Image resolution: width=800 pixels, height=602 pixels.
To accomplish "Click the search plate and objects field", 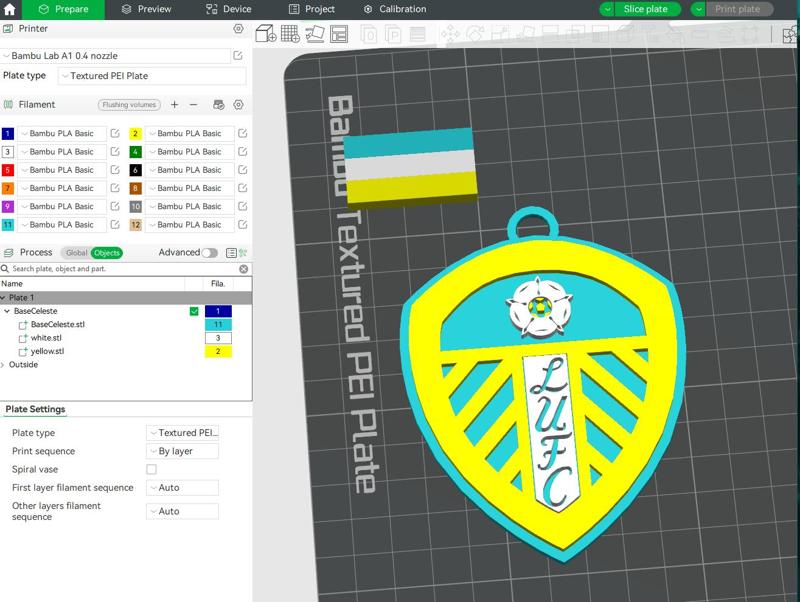I will (100, 270).
